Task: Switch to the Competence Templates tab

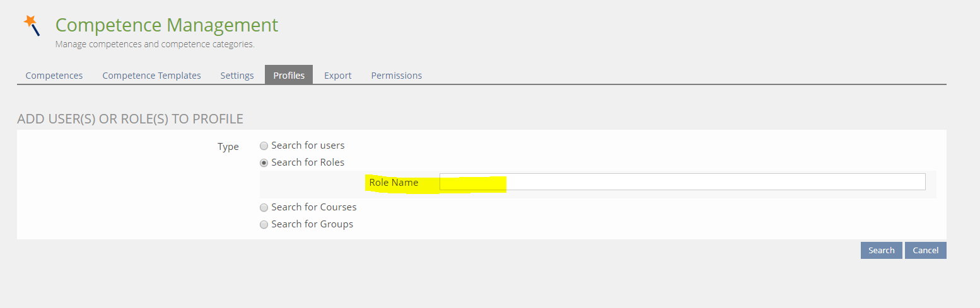Action: tap(151, 76)
